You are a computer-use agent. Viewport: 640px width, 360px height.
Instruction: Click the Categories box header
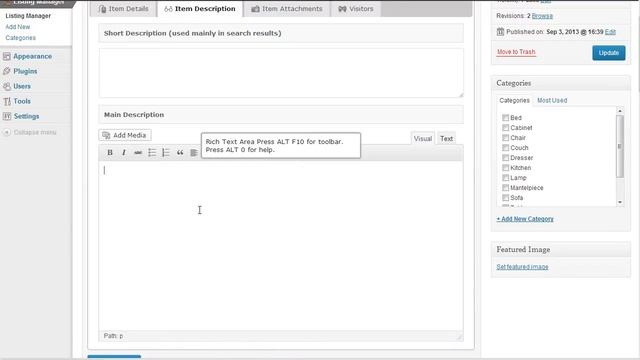[561, 83]
